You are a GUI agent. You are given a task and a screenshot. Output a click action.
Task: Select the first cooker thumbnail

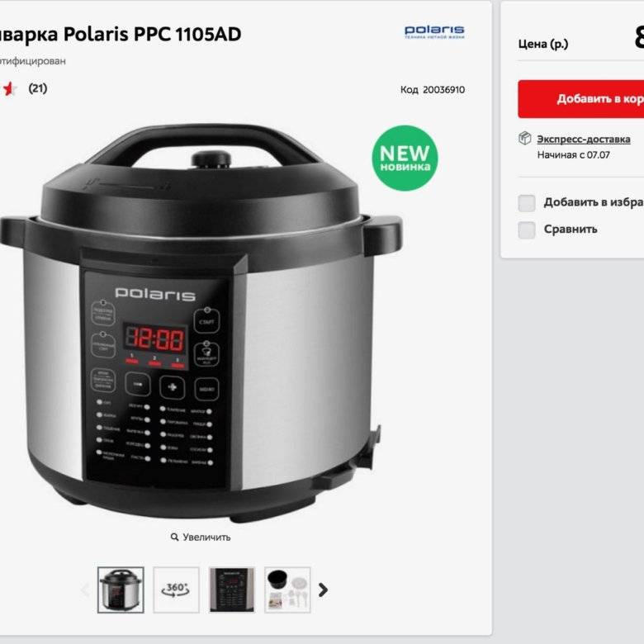click(121, 590)
